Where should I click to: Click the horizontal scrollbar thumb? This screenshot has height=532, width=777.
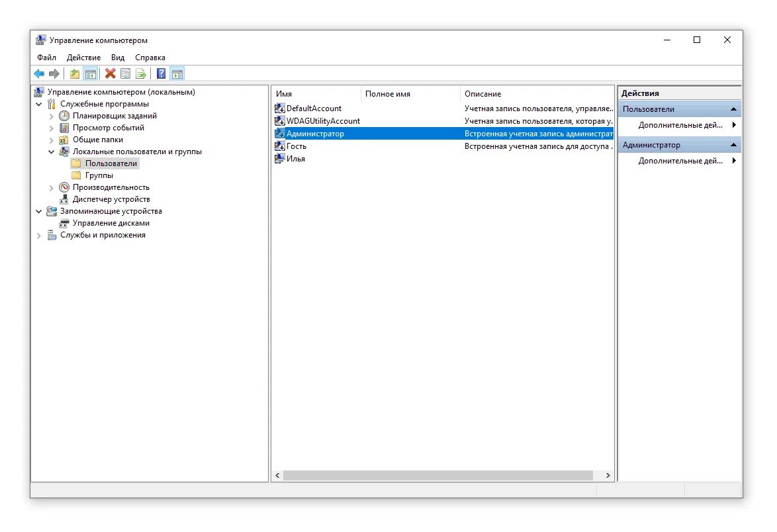[438, 476]
